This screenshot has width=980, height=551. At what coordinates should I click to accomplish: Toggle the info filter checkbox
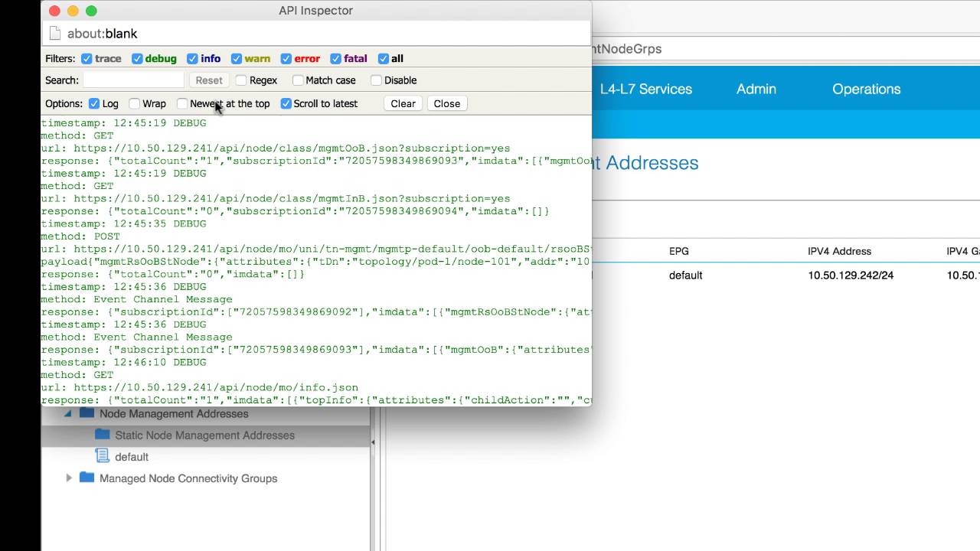192,59
